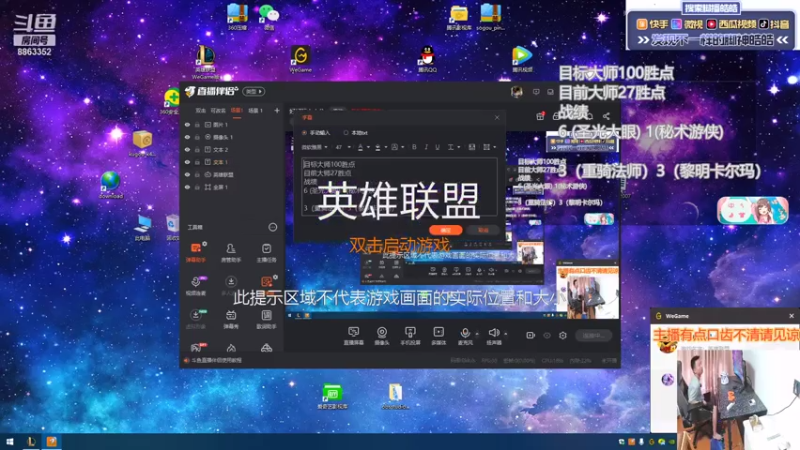
Task: Select the 摄像头 1 source row
Action: coord(232,137)
